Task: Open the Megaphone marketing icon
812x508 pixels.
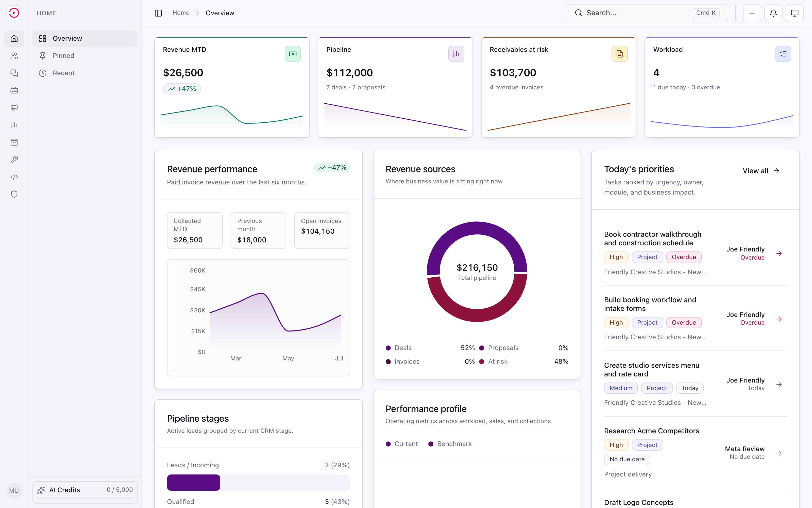Action: 14,107
